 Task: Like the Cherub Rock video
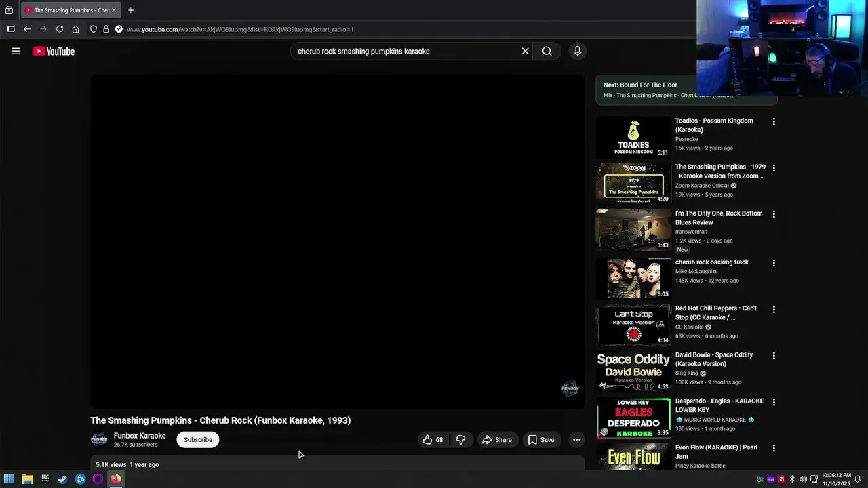coord(433,440)
